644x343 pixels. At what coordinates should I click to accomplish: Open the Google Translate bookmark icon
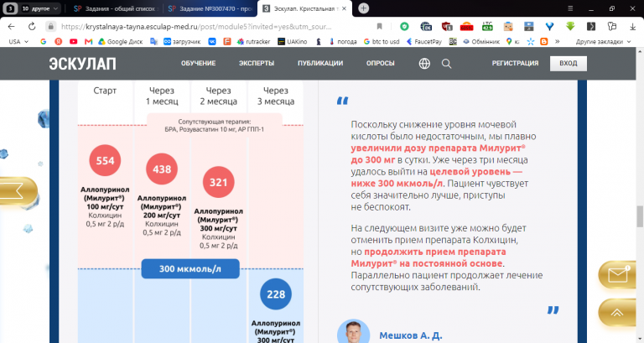click(x=153, y=41)
